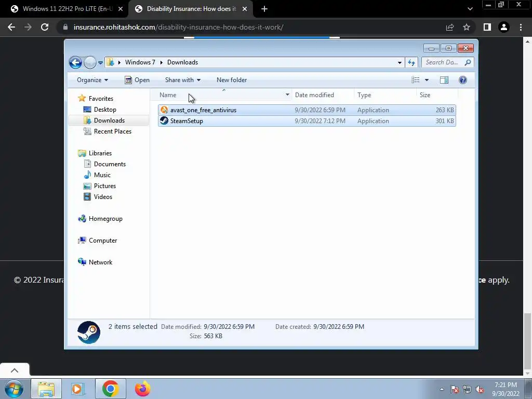Viewport: 532px width, 399px height.
Task: Create a New folder
Action: coord(232,80)
